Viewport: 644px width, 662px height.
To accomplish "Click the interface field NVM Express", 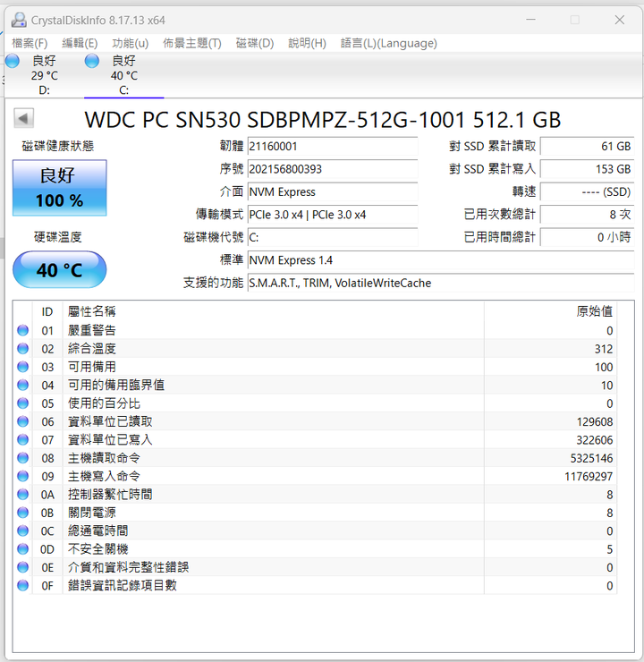I will tap(333, 192).
